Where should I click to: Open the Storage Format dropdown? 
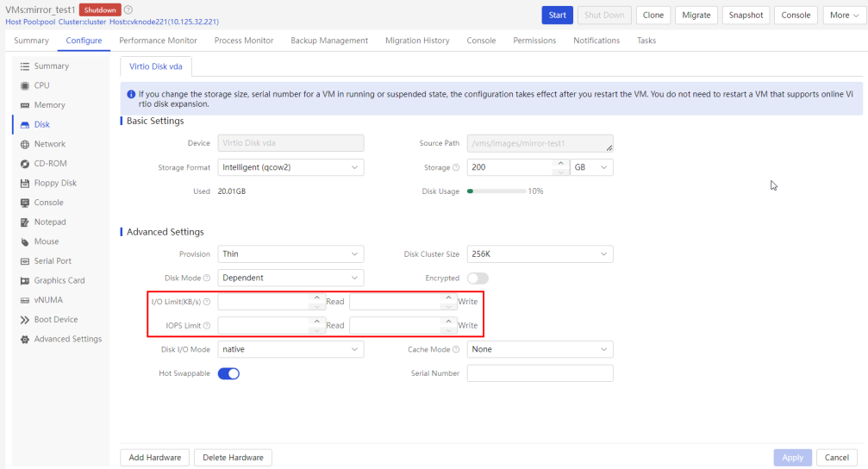pyautogui.click(x=290, y=167)
